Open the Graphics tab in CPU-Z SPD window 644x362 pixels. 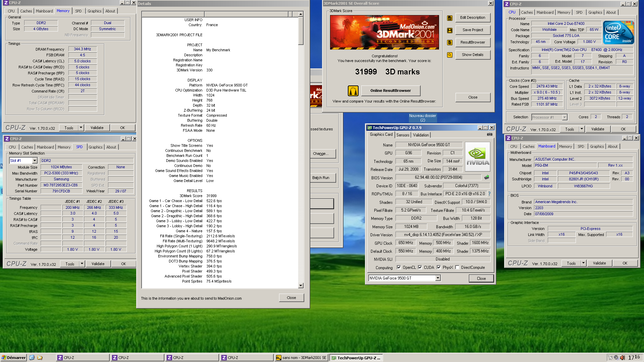point(96,147)
